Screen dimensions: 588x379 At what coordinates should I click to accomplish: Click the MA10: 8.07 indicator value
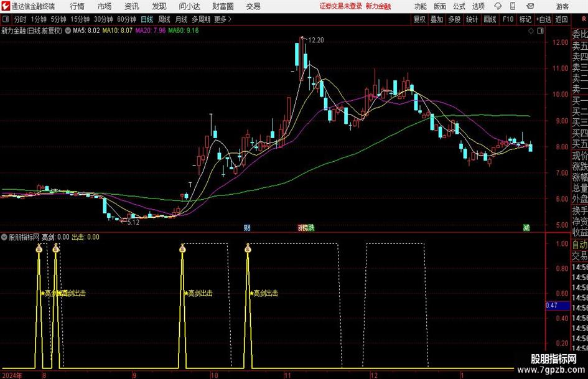118,30
